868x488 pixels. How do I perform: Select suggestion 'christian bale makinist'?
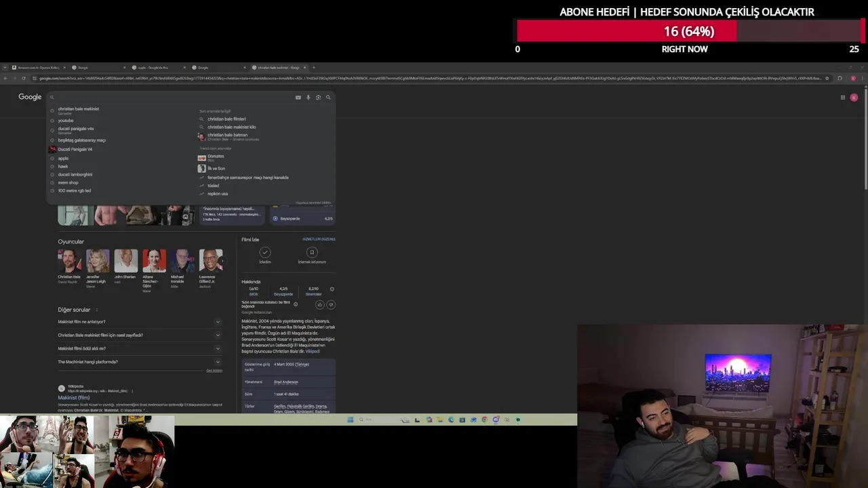pyautogui.click(x=78, y=109)
